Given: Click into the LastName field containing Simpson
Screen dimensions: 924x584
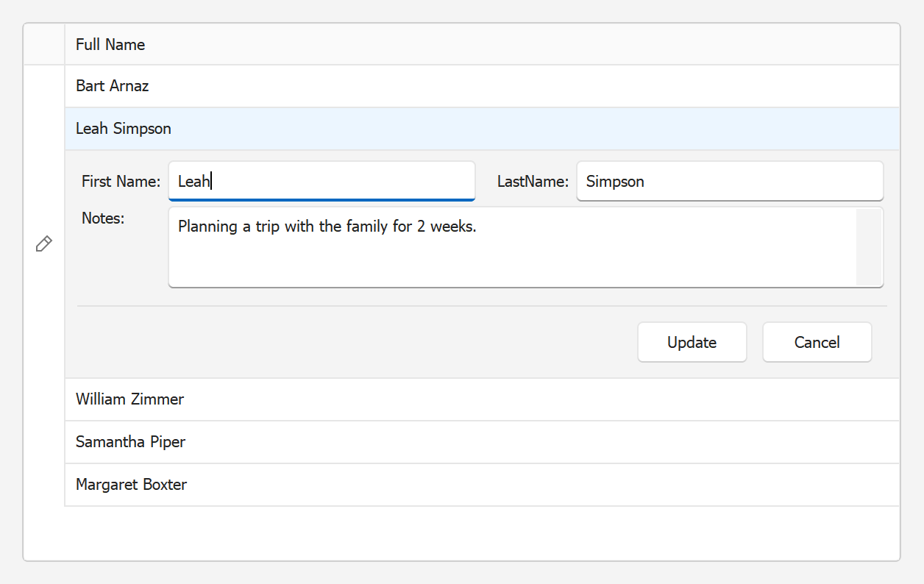Looking at the screenshot, I should [729, 181].
